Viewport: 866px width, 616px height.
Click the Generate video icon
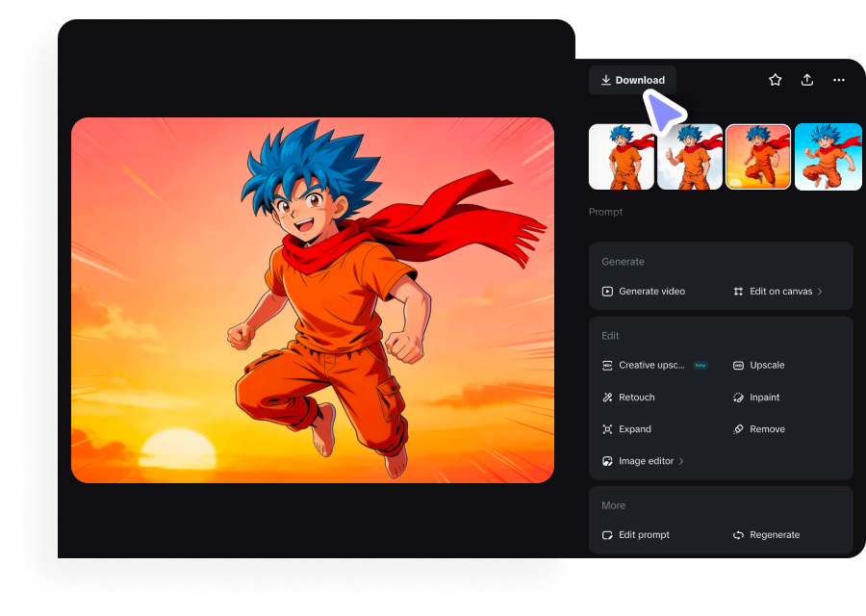(606, 291)
